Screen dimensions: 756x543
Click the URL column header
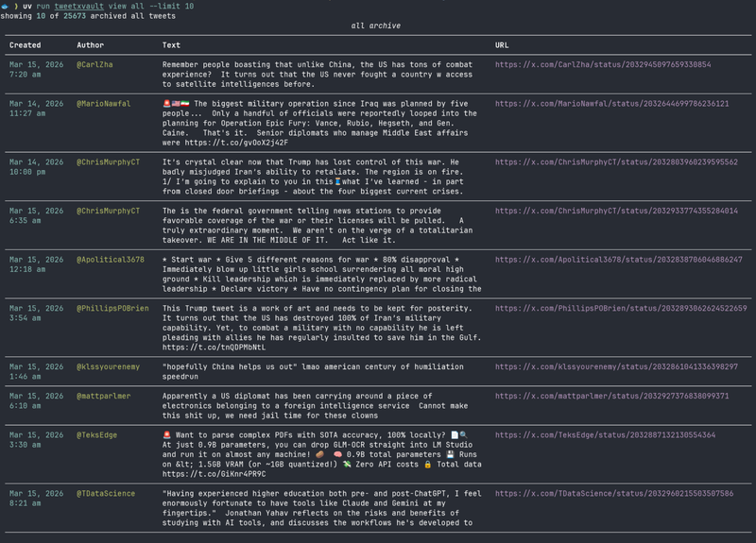(x=502, y=45)
